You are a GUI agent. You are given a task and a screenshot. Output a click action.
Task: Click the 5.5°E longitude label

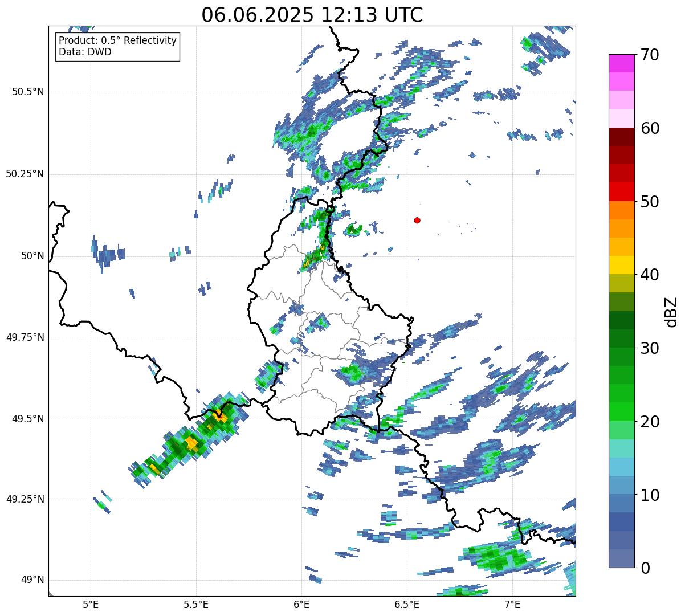[x=196, y=604]
